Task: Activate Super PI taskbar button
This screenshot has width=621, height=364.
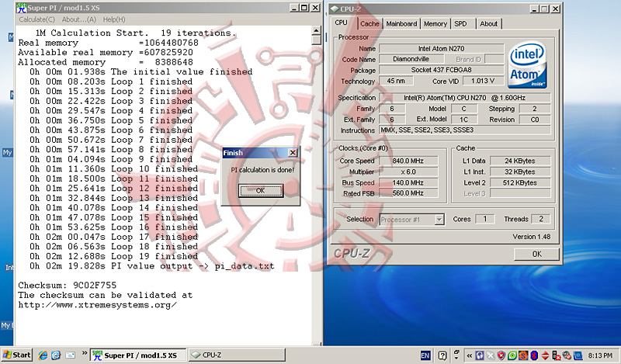Action: 139,355
